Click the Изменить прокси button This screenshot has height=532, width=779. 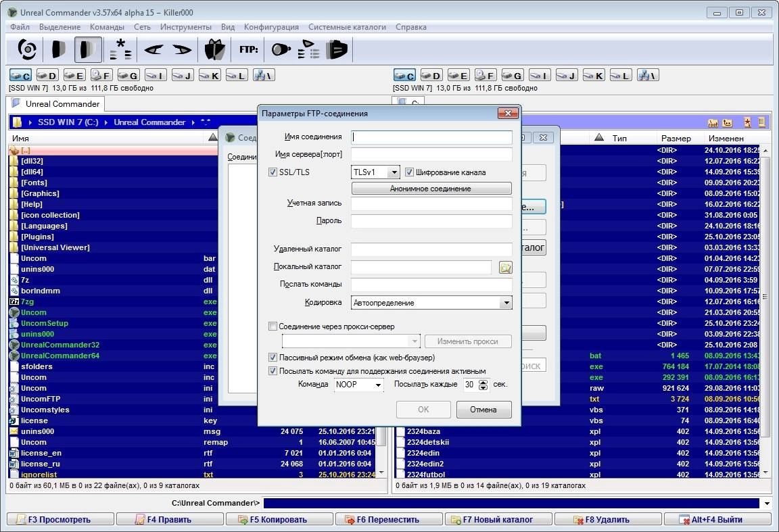pyautogui.click(x=467, y=341)
